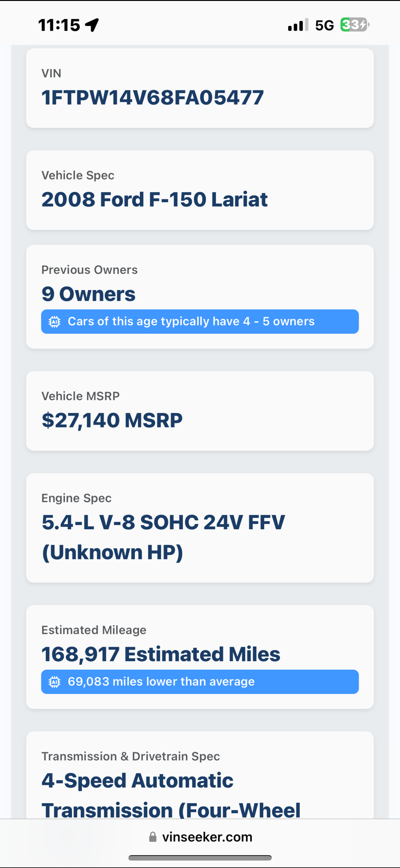Click the "69,083 miles lower than average" banner
400x868 pixels.
click(200, 682)
